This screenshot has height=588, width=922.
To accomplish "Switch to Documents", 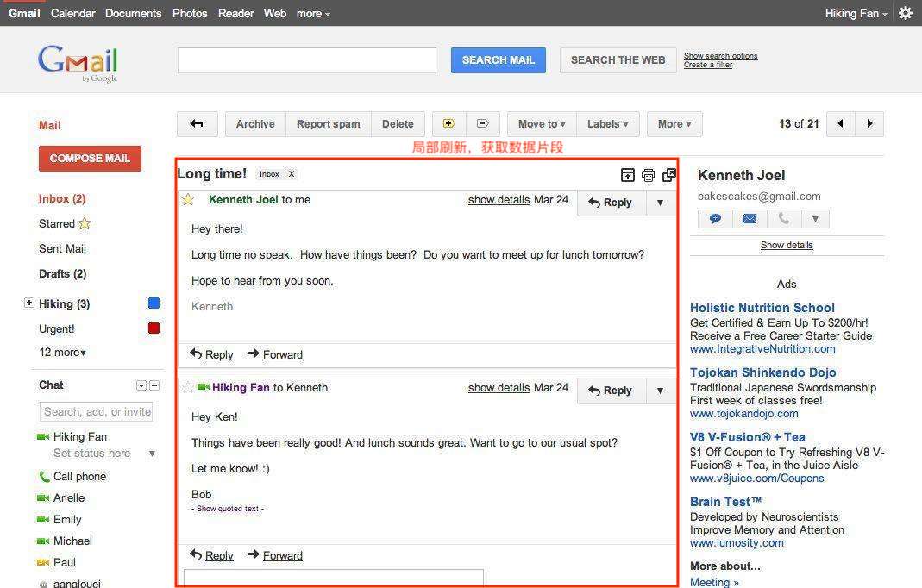I will click(134, 13).
